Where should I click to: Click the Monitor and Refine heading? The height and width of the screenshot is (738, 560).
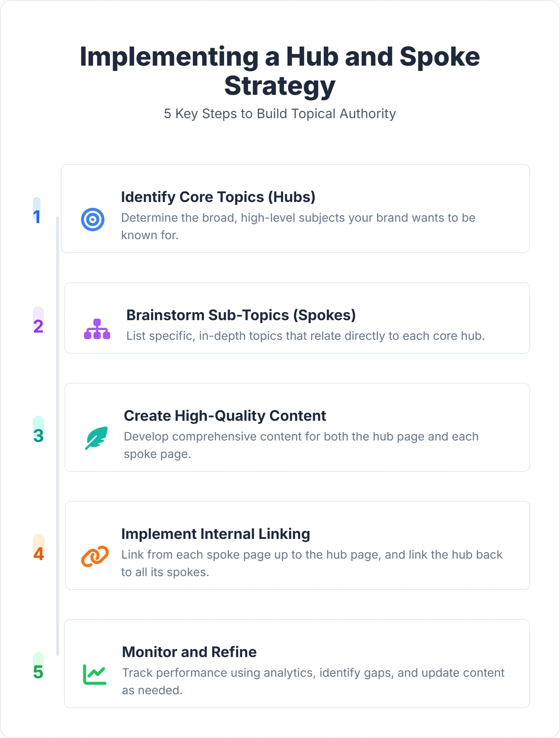tap(189, 652)
